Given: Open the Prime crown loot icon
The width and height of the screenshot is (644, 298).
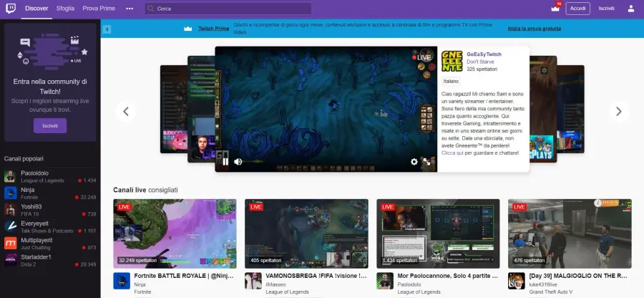Looking at the screenshot, I should tap(555, 8).
